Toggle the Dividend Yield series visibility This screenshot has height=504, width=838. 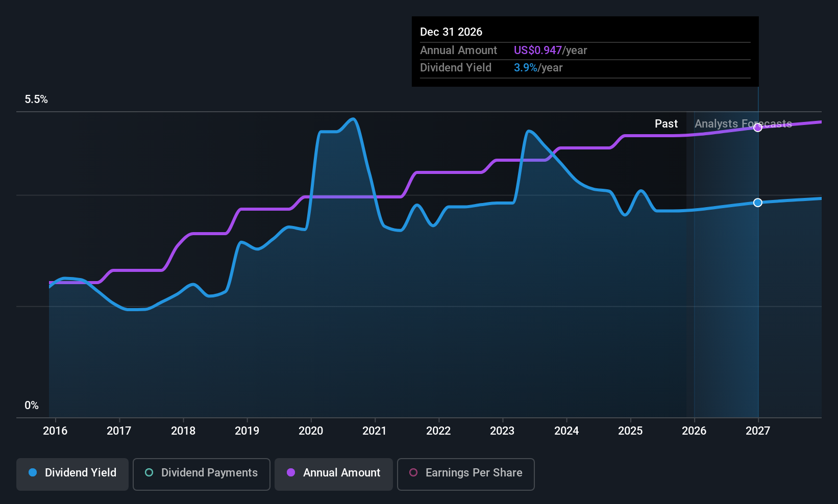tap(72, 474)
